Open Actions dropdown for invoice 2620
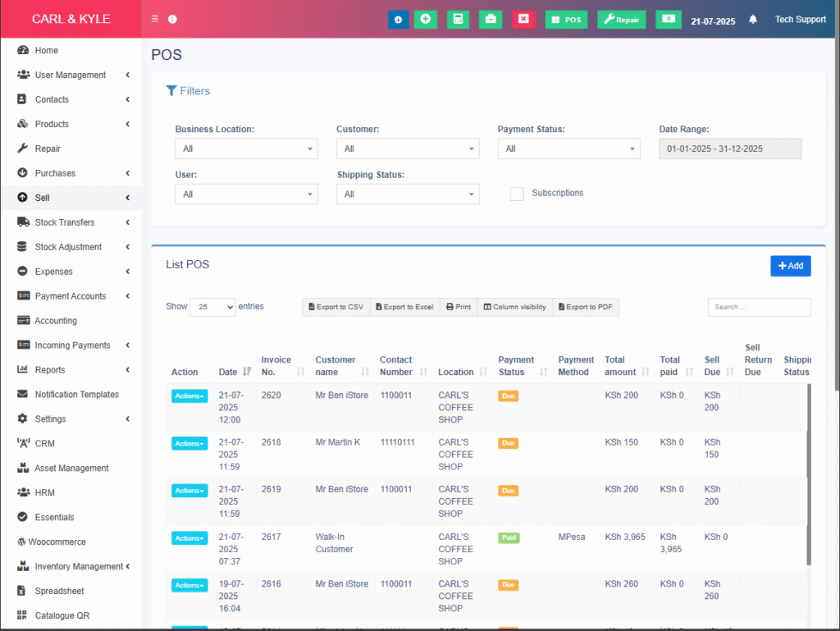Image resolution: width=840 pixels, height=631 pixels. tap(189, 396)
